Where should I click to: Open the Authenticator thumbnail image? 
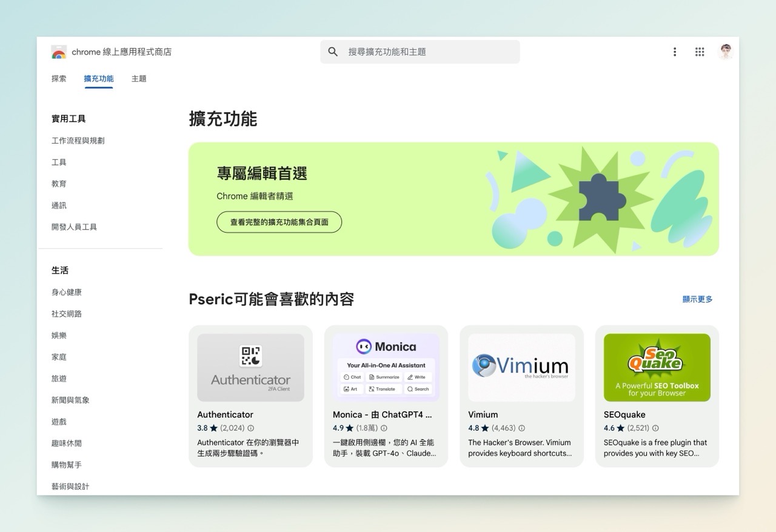[250, 368]
